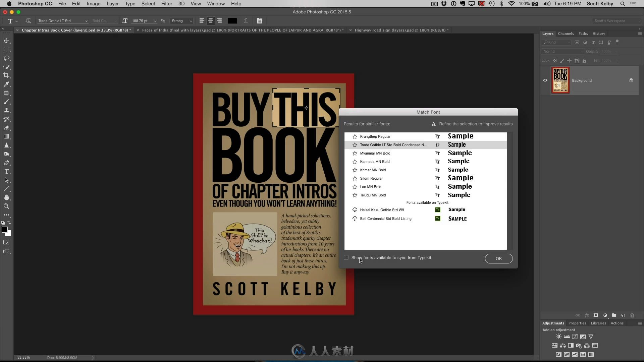Open the anti-aliasing Strong dropdown
This screenshot has width=644, height=362.
(181, 21)
